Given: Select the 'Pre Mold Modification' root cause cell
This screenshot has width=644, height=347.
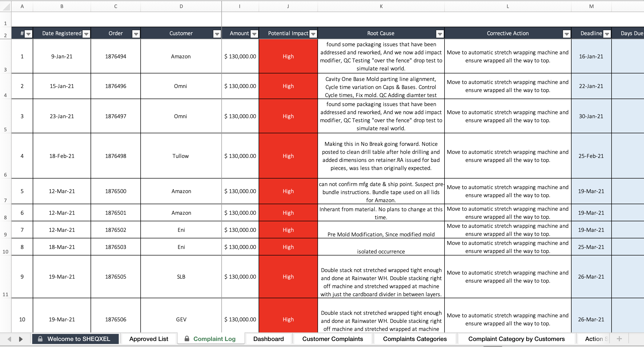Looking at the screenshot, I should 381,230.
